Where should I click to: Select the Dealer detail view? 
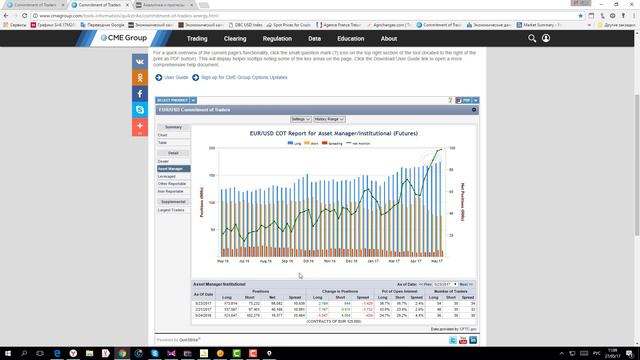173,161
